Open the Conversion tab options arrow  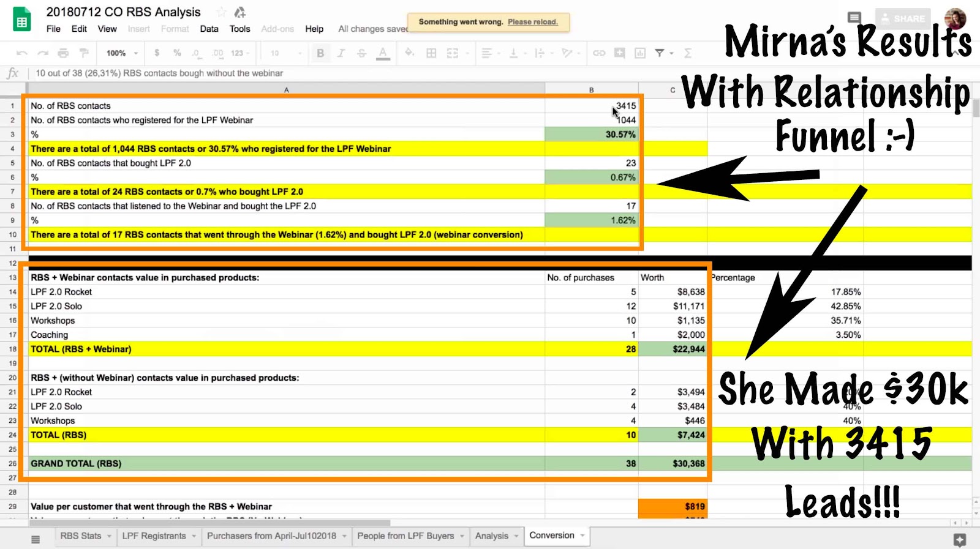coord(582,536)
